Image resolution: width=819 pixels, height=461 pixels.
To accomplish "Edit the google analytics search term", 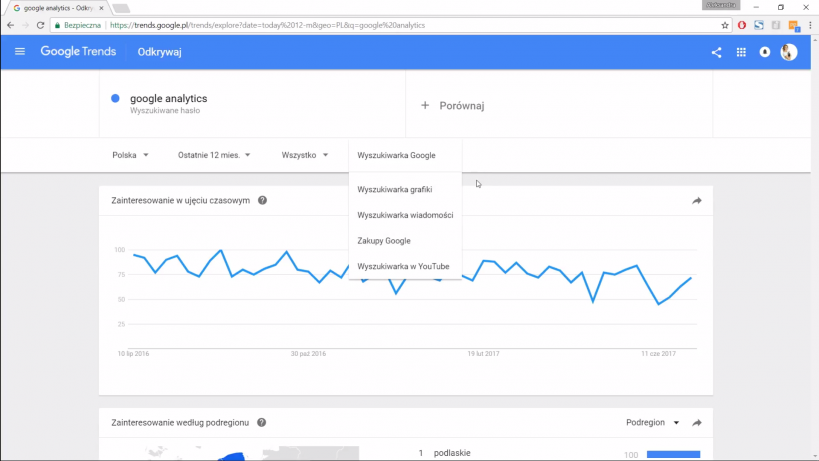I will [x=168, y=99].
